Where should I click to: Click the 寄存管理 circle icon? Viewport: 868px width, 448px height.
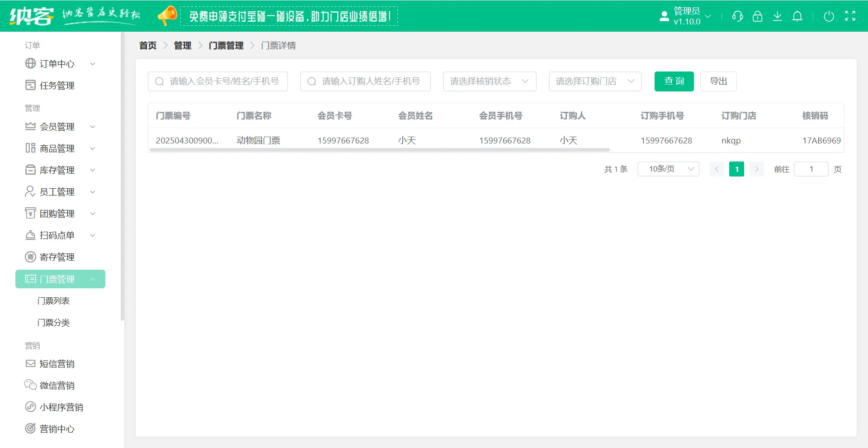(30, 257)
